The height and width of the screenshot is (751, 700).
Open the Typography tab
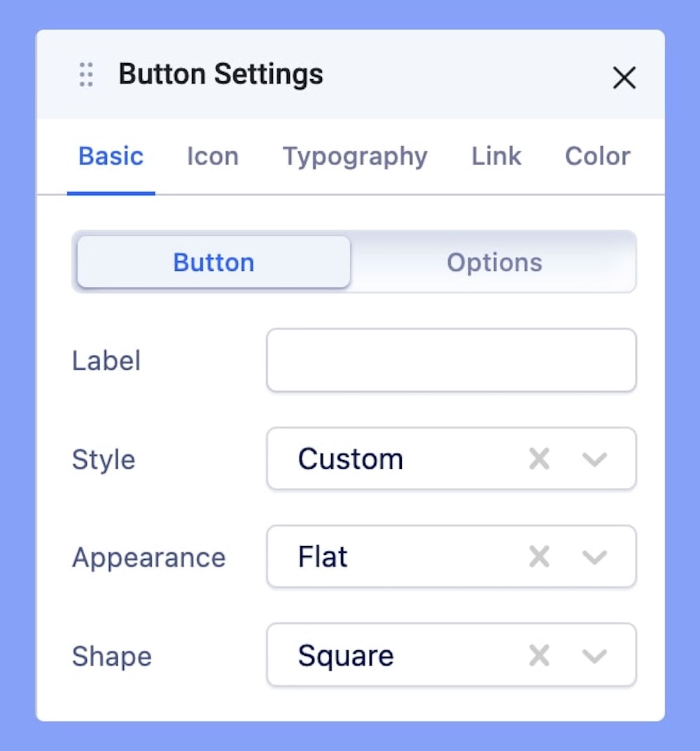tap(354, 156)
